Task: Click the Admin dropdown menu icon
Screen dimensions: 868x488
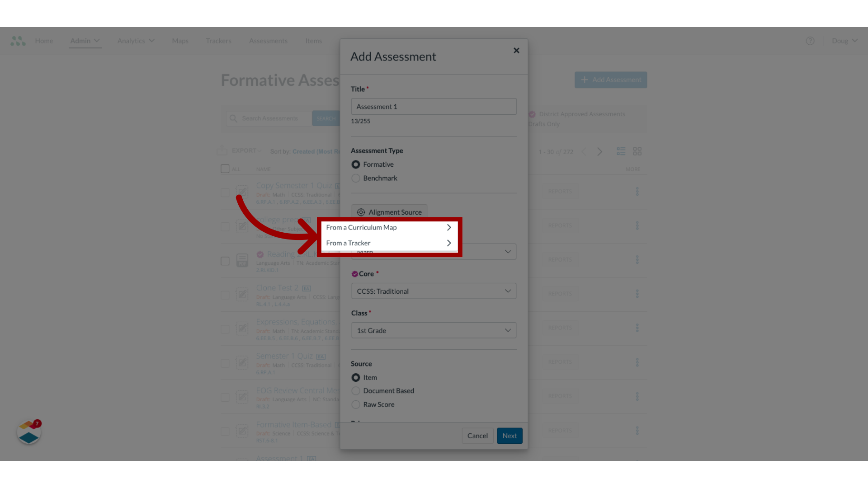Action: tap(96, 41)
